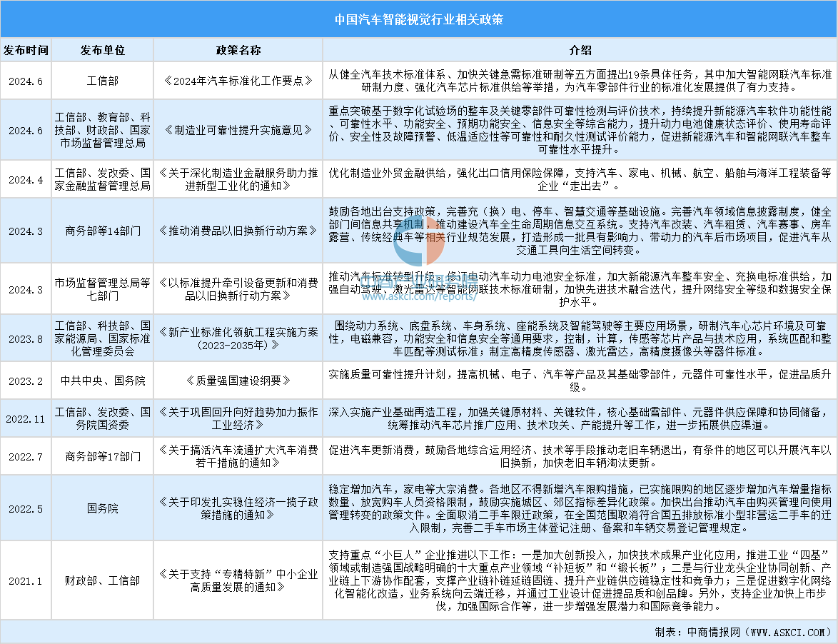Click the date cell 2023.8

(x=26, y=339)
